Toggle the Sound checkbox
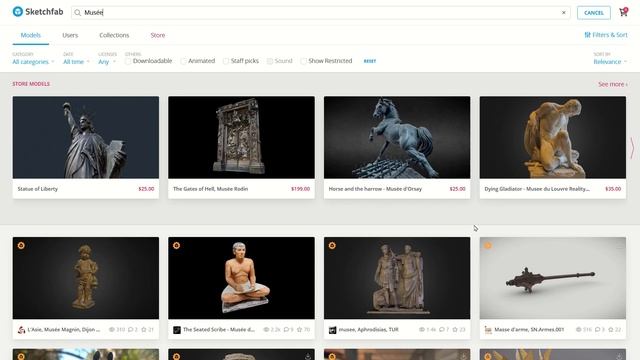Viewport: 640px width, 360px height. click(x=270, y=61)
